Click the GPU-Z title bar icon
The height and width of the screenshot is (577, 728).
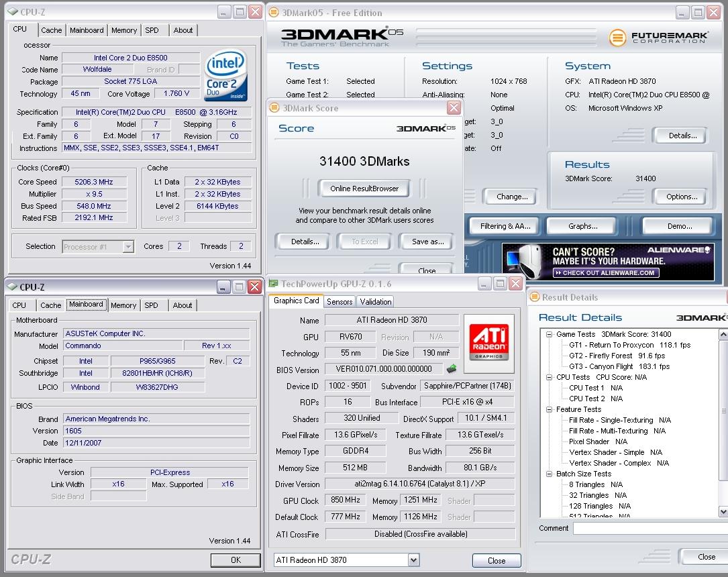274,284
